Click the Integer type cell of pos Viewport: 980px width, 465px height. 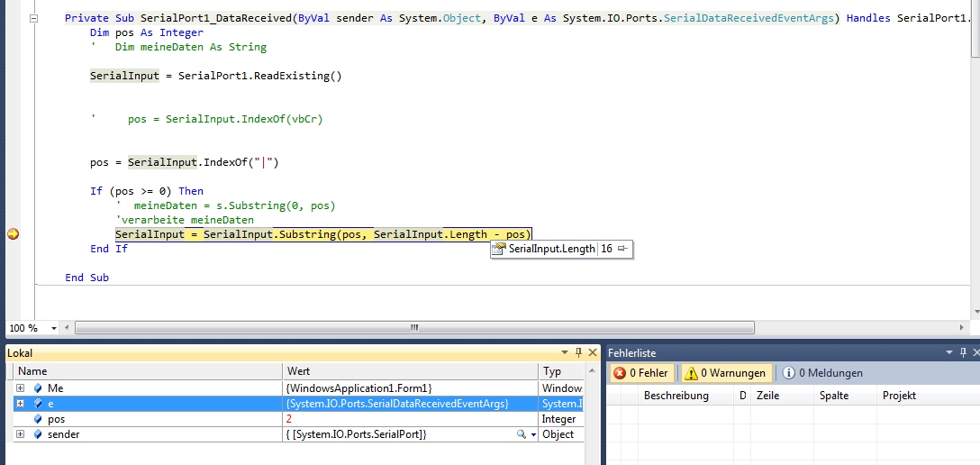[x=558, y=419]
